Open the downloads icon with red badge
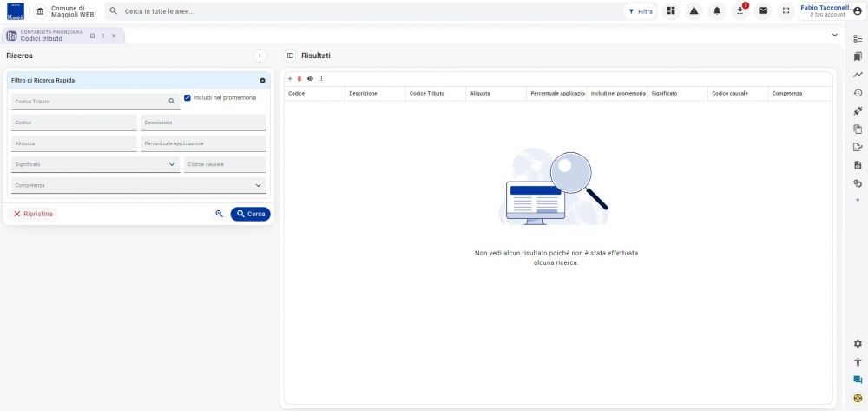Viewport: 868px width, 411px height. coord(740,11)
